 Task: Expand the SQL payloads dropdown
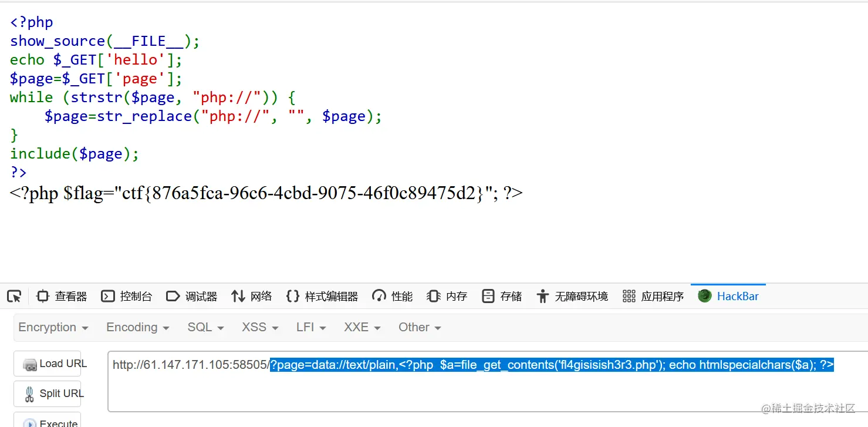pyautogui.click(x=204, y=327)
